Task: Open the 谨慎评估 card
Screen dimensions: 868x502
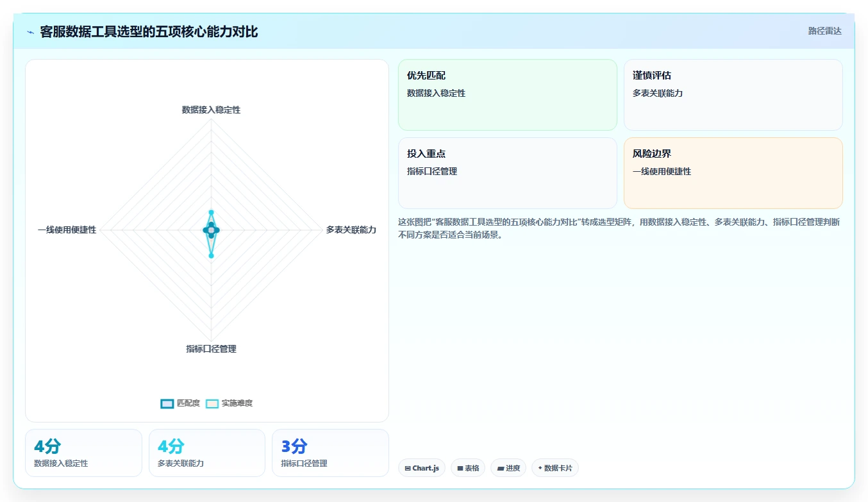Action: click(x=733, y=95)
